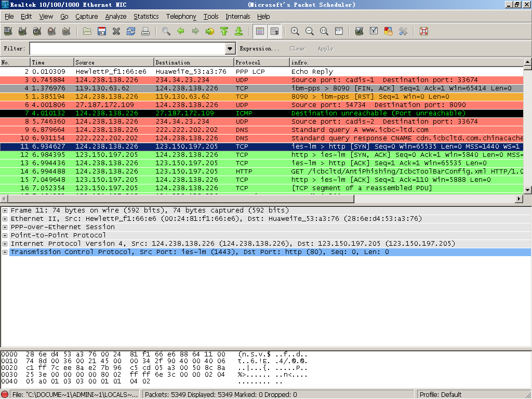Restart the live capture icon
This screenshot has height=399, width=532.
click(x=66, y=31)
